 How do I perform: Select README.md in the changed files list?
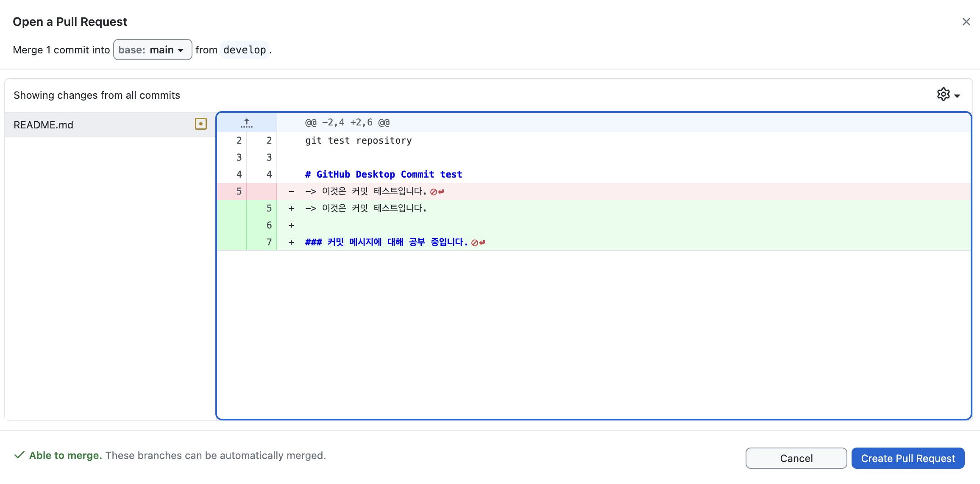(x=44, y=125)
